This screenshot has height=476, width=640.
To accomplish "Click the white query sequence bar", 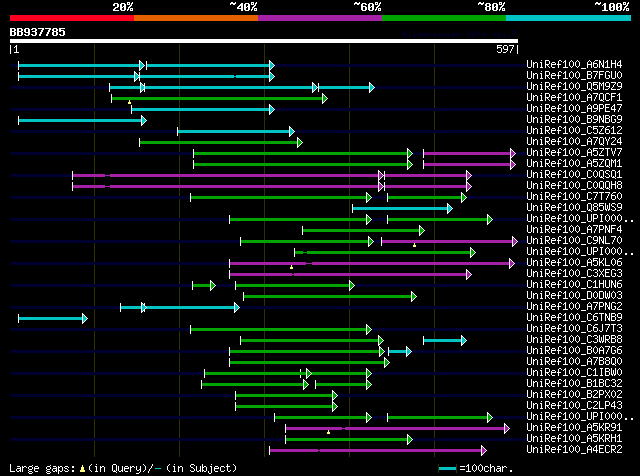I will pyautogui.click(x=264, y=41).
